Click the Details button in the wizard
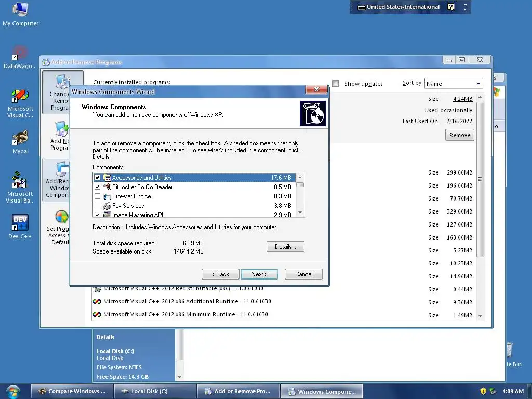This screenshot has width=532, height=399. pyautogui.click(x=285, y=247)
